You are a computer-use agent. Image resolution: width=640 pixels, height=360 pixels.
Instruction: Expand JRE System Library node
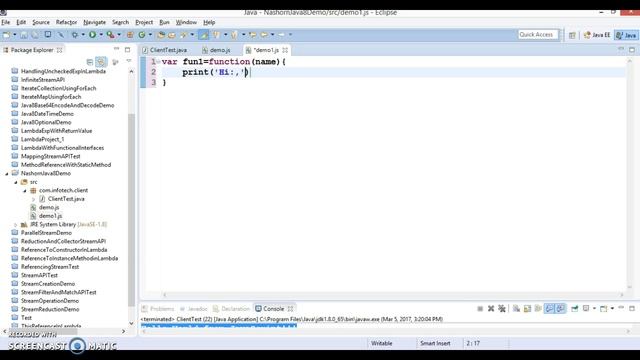coord(16,224)
